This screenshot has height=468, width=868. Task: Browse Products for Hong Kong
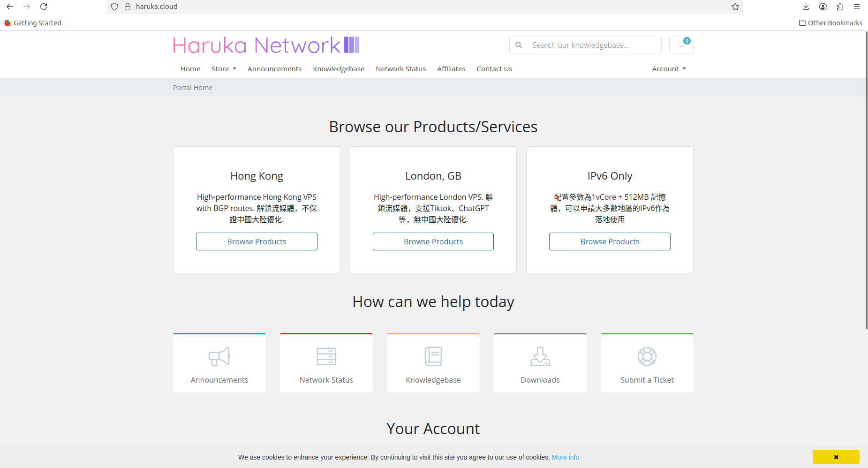point(257,242)
